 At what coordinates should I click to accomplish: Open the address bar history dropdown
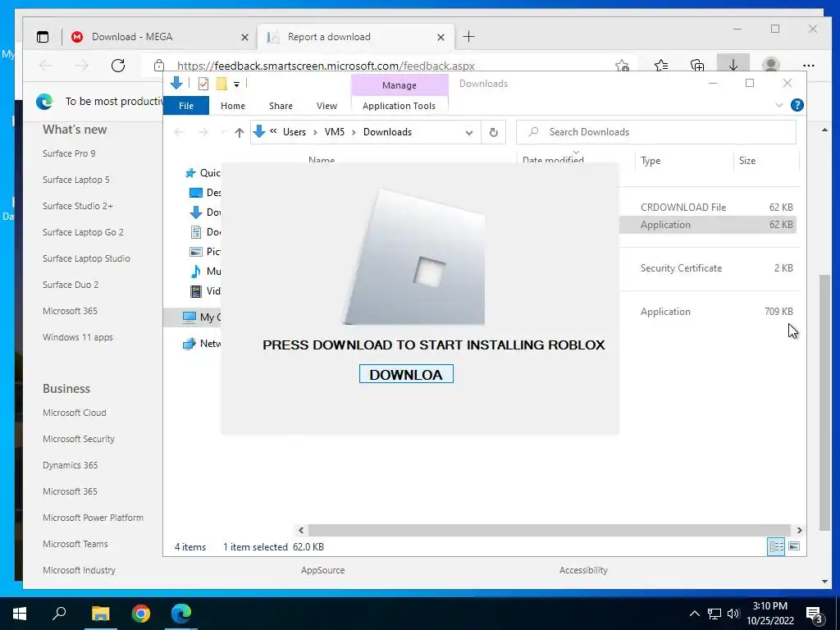tap(468, 132)
